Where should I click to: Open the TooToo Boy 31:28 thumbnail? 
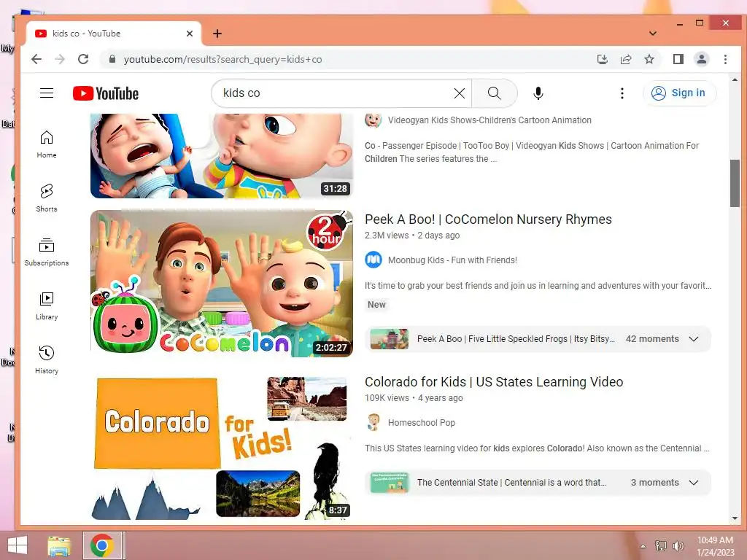[x=222, y=156]
